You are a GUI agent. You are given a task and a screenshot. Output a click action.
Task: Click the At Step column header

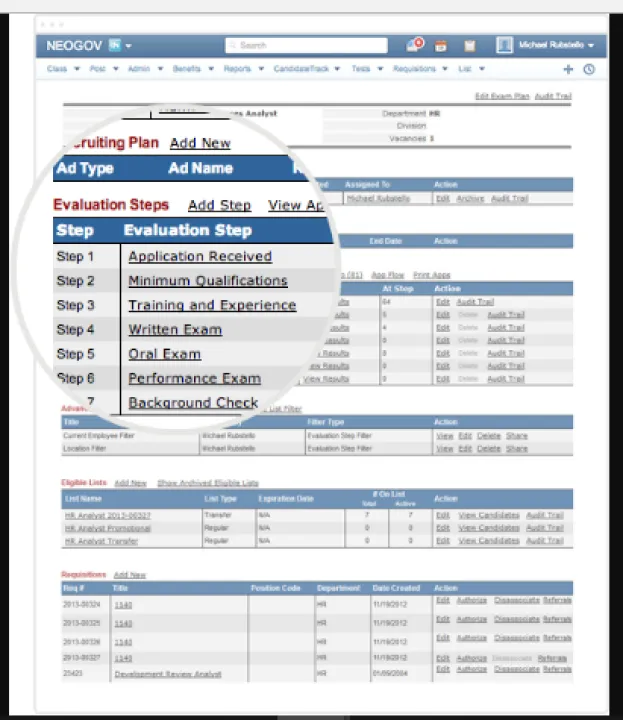398,288
